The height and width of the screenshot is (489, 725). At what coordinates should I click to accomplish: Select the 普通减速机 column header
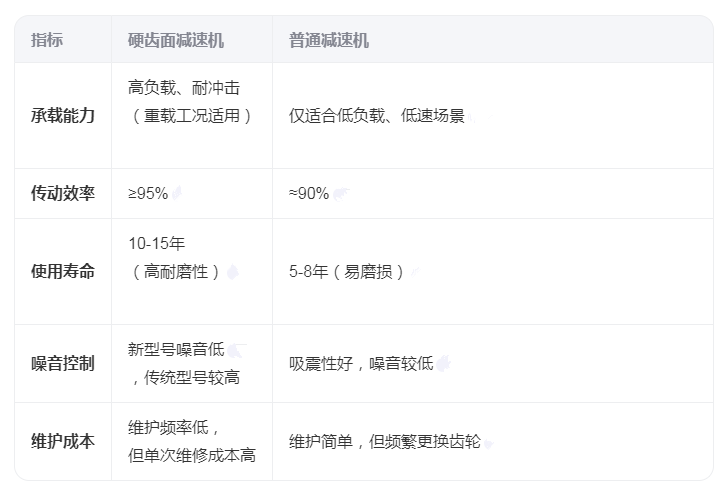(329, 40)
